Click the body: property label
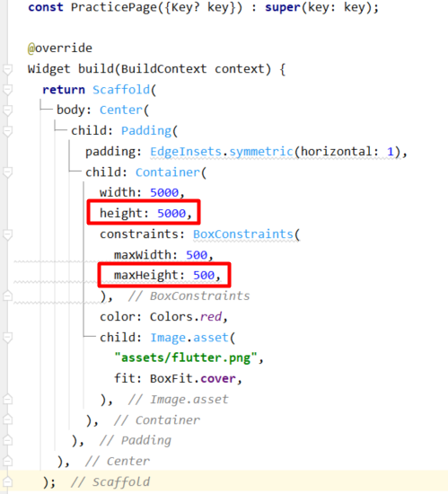 click(x=74, y=110)
